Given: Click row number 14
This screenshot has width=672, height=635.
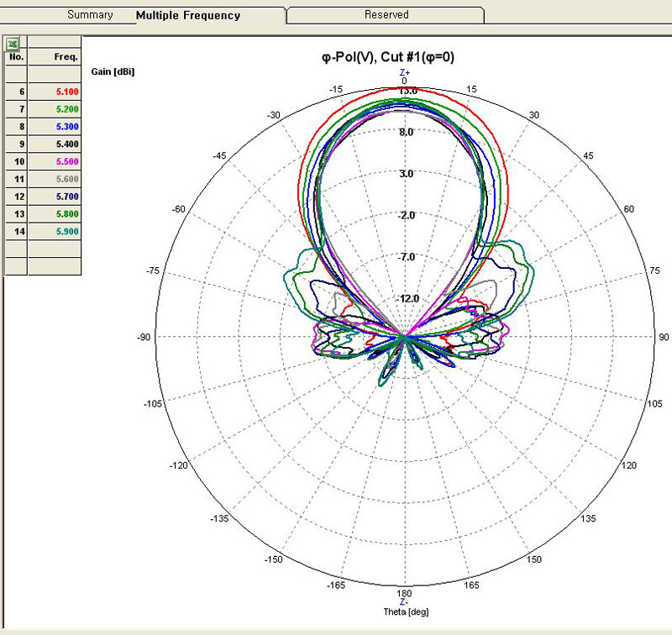Looking at the screenshot, I should pyautogui.click(x=16, y=232).
